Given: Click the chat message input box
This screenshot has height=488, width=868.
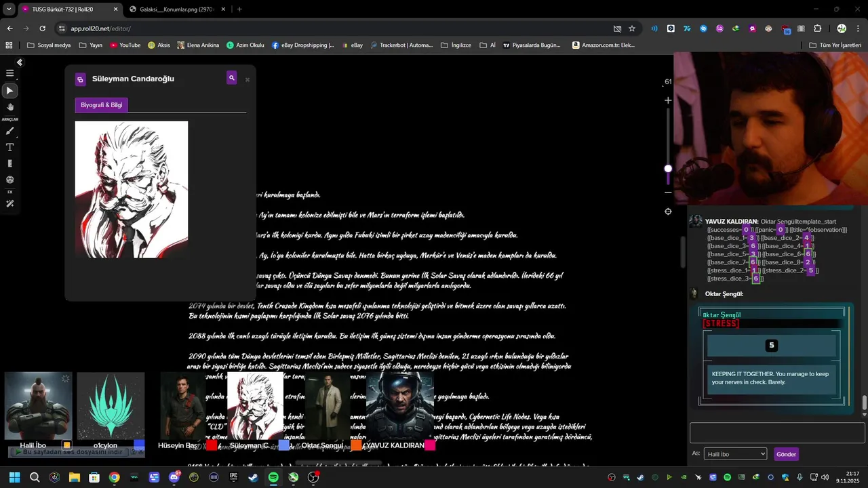Looking at the screenshot, I should coord(777,433).
